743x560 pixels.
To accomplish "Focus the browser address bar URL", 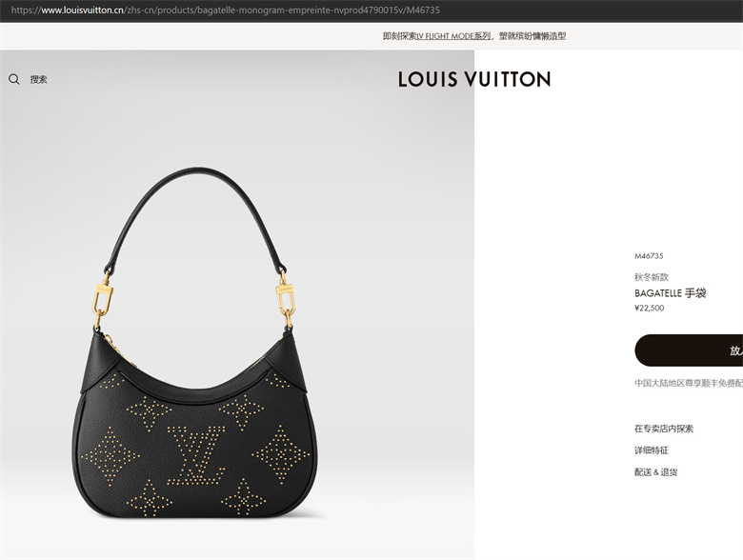I will 226,10.
